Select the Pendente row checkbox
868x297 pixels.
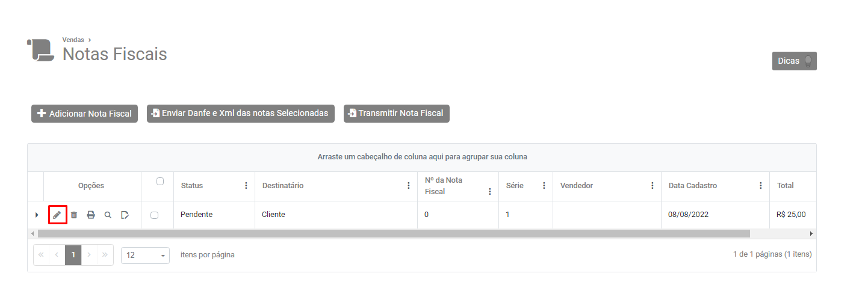click(x=155, y=215)
